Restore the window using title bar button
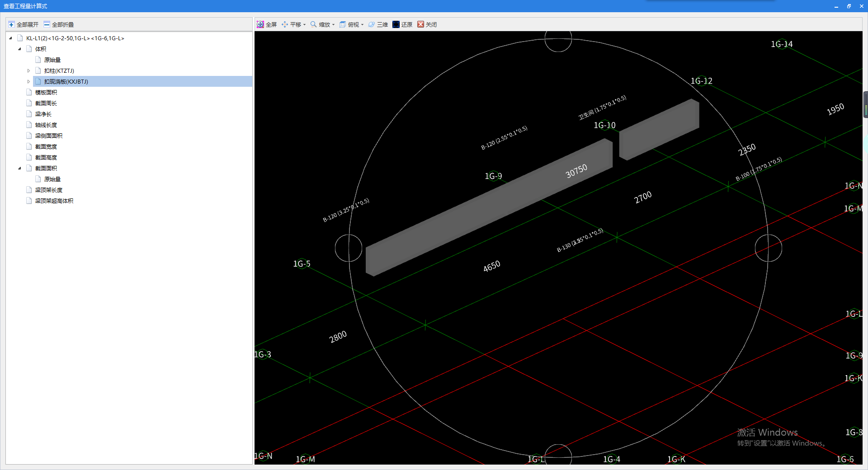The image size is (868, 470). (x=849, y=6)
